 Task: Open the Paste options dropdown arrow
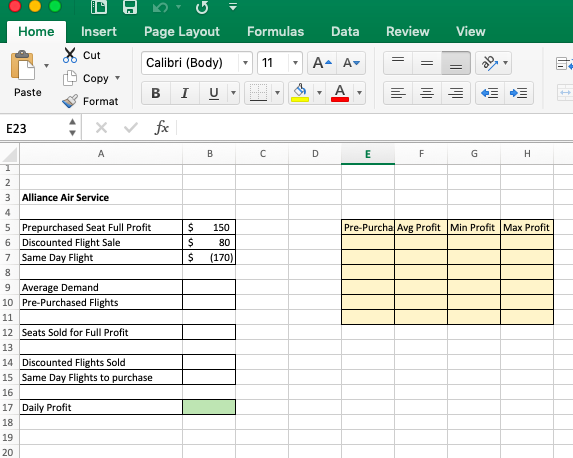pyautogui.click(x=46, y=66)
